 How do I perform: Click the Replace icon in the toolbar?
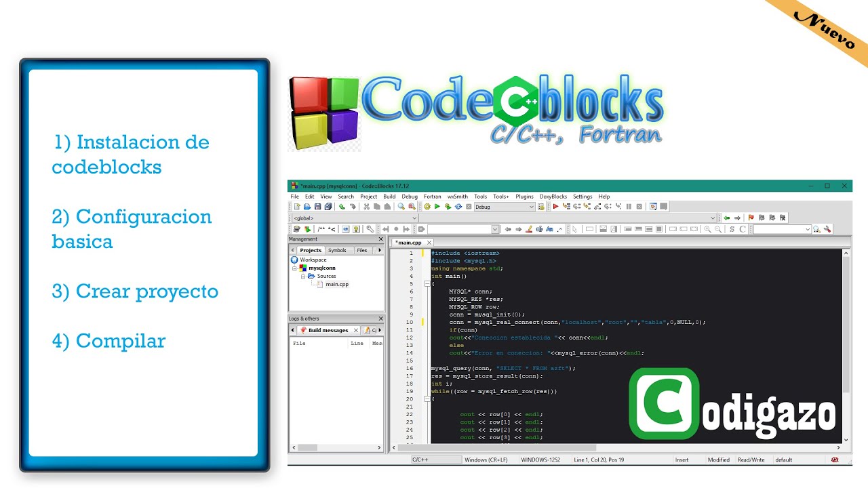pos(412,207)
